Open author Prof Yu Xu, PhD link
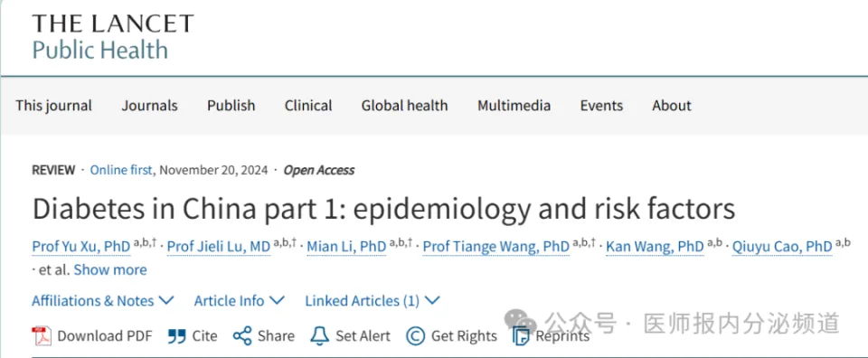The image size is (868, 358). click(81, 246)
